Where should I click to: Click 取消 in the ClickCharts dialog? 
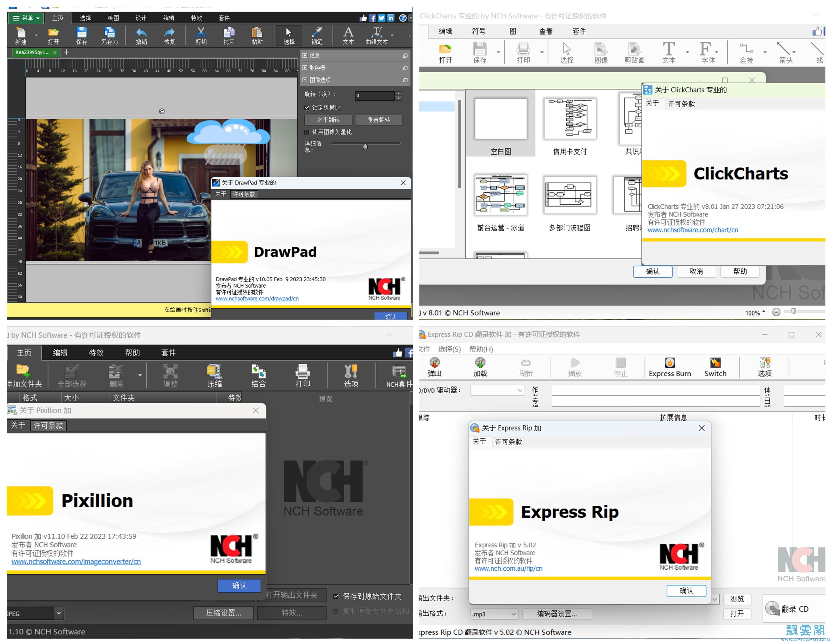point(696,272)
